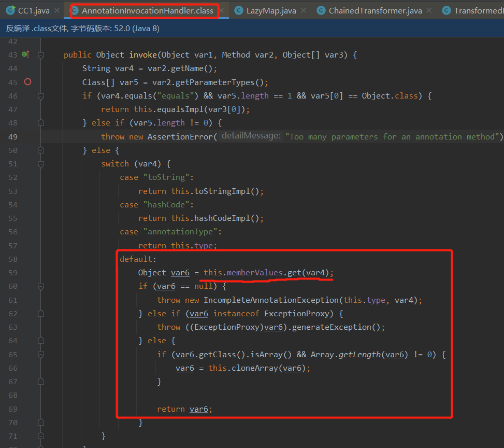Click the invoke method name
The width and height of the screenshot is (504, 448).
[x=143, y=55]
